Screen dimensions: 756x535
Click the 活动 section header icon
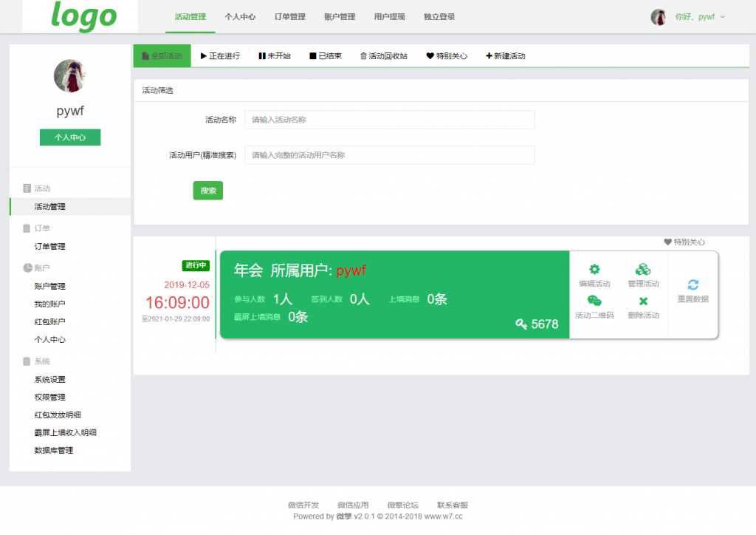(27, 188)
